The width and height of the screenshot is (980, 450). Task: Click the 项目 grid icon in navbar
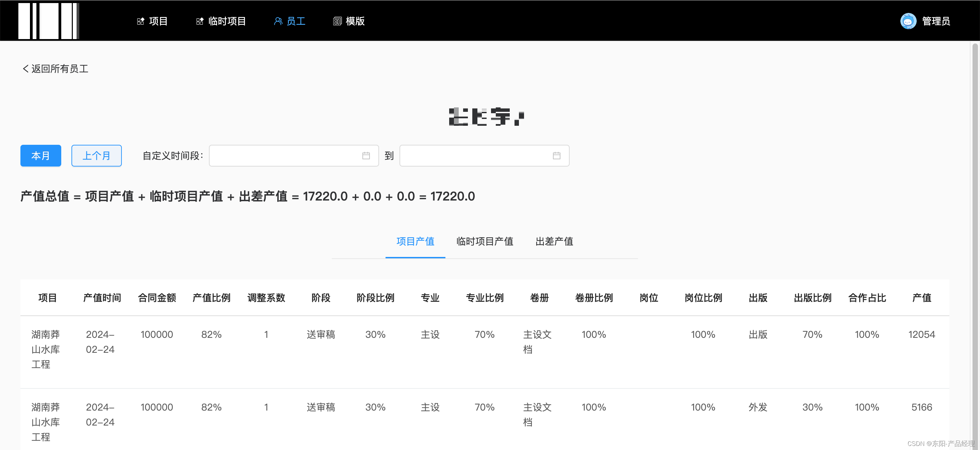click(x=141, y=21)
